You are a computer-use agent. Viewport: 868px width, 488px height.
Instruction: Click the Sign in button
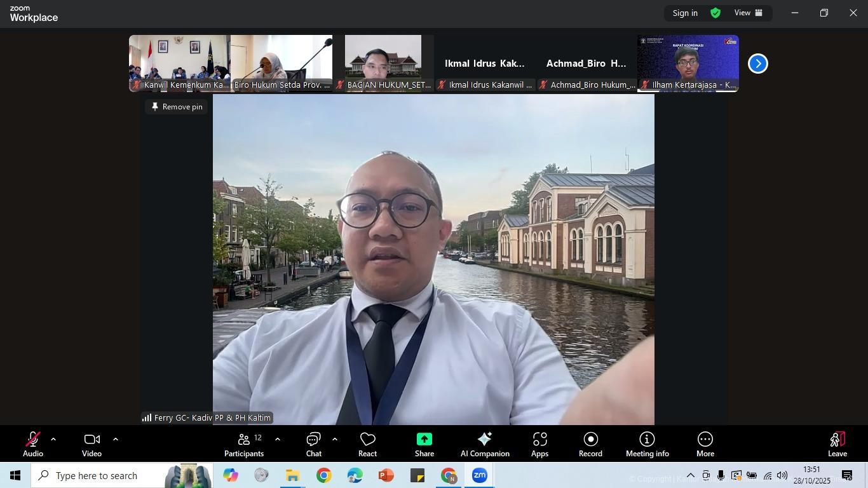685,13
